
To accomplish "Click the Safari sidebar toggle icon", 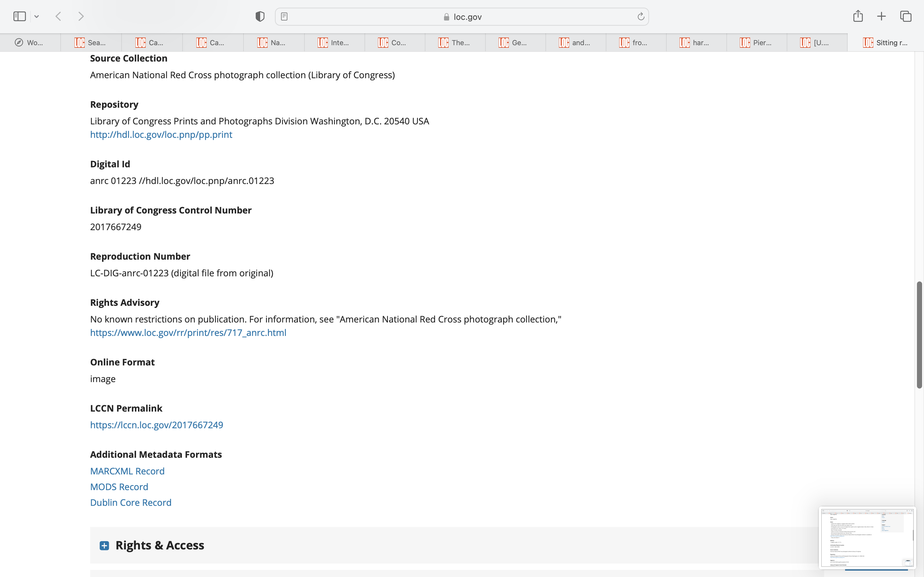I will pyautogui.click(x=20, y=16).
